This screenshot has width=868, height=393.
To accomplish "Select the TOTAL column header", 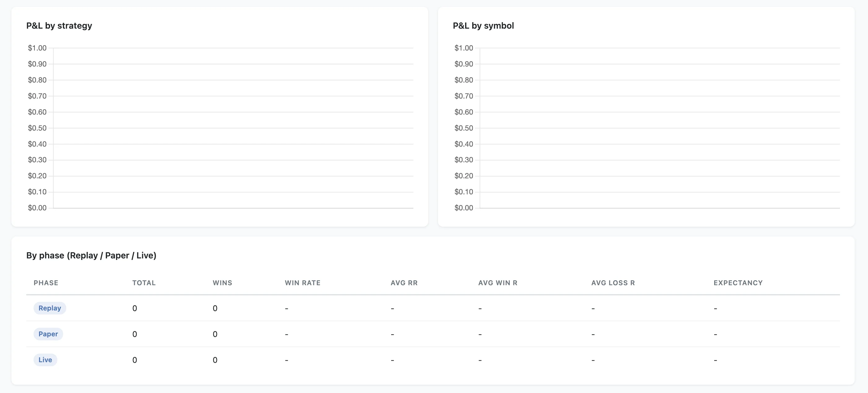I will tap(144, 283).
